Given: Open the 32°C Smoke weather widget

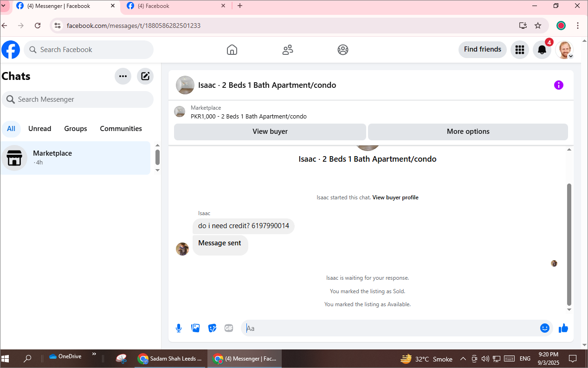Looking at the screenshot, I should 426,359.
